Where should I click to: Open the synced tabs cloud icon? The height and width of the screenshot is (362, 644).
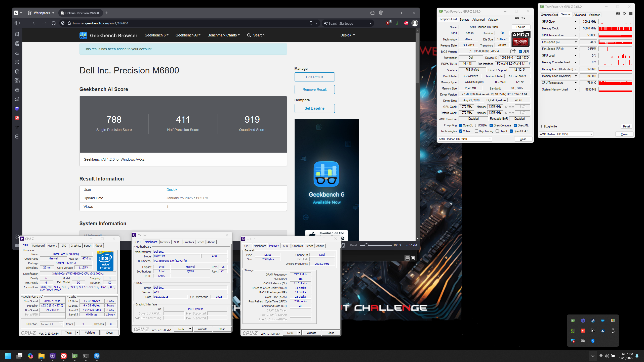point(372,13)
